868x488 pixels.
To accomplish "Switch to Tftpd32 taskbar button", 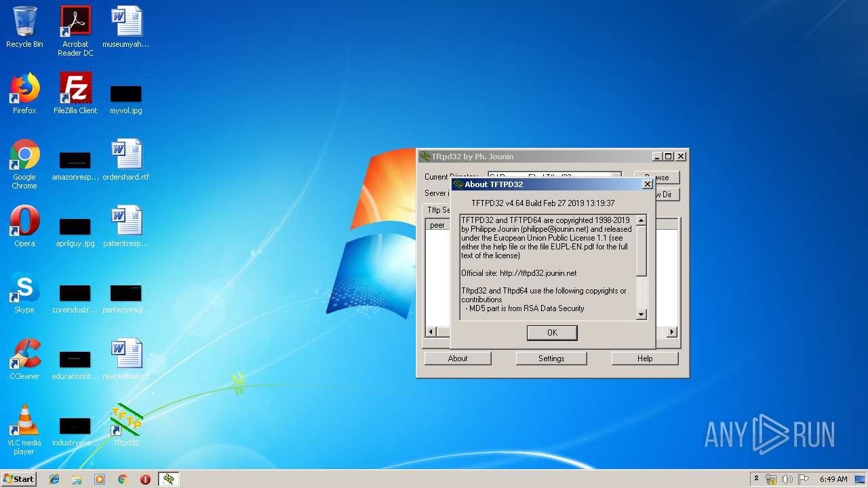I will point(169,479).
